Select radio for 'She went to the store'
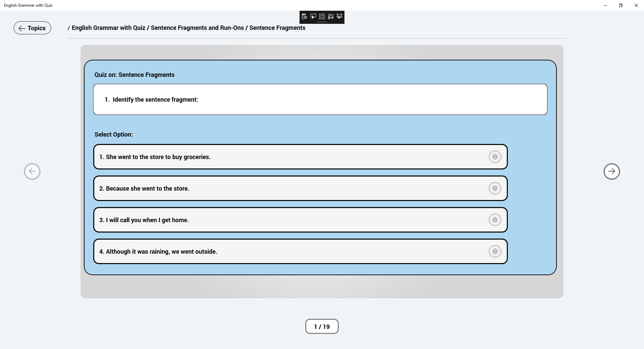This screenshot has width=644, height=349. (x=495, y=157)
